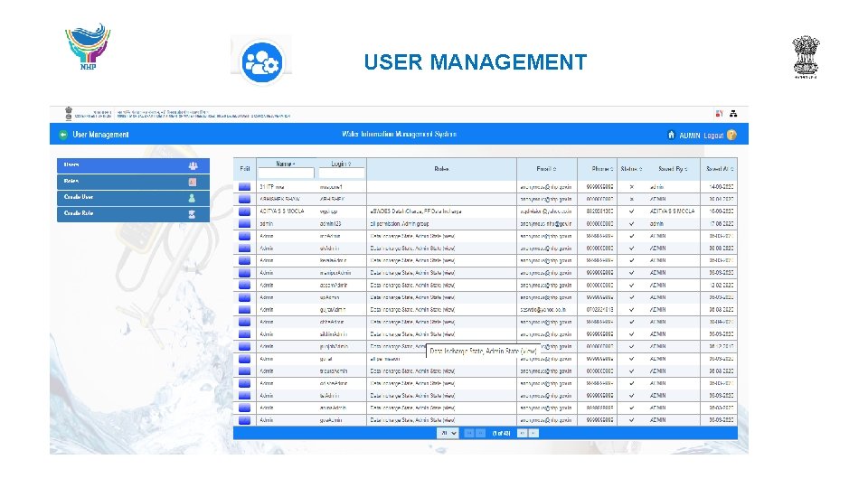
Task: Click the language switch icon in top bar
Action: tap(719, 114)
